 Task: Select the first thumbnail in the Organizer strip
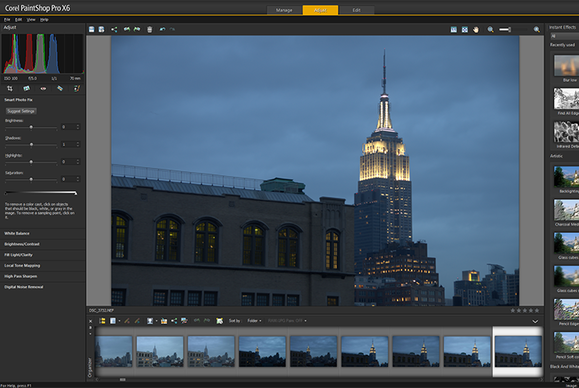[x=114, y=351]
